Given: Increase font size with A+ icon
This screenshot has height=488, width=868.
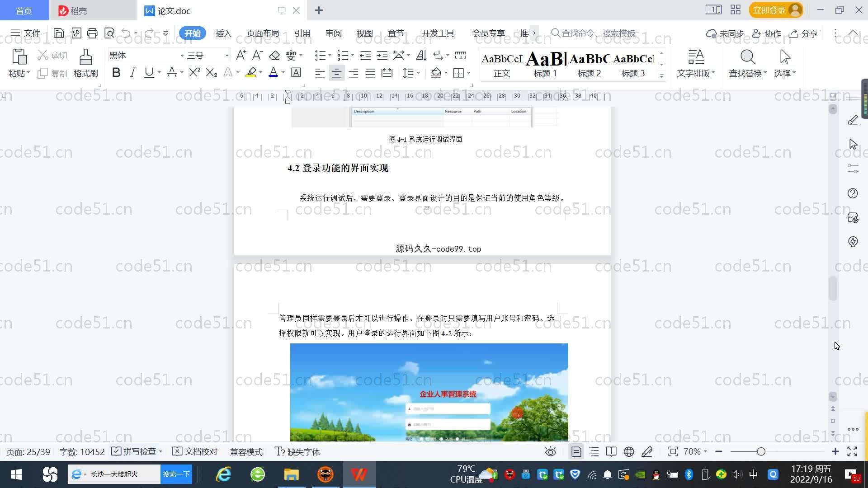Looking at the screenshot, I should click(x=241, y=55).
